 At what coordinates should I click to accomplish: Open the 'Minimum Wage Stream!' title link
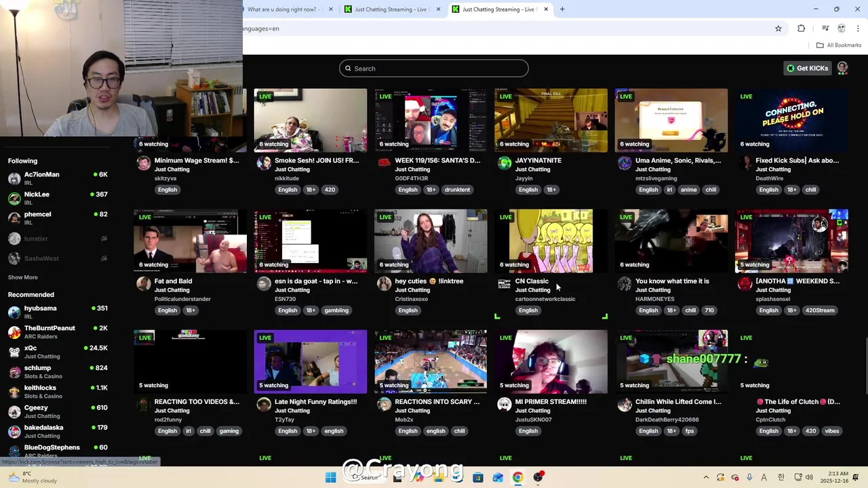click(197, 161)
